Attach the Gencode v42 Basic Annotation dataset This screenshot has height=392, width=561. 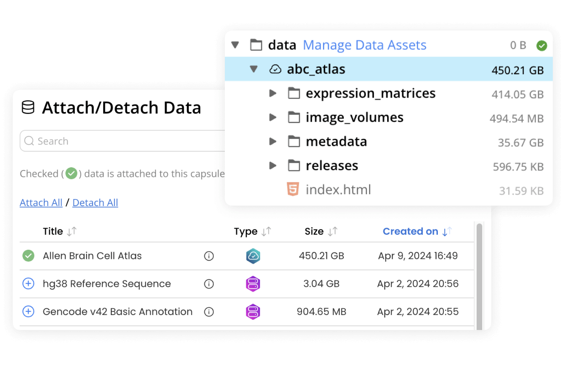(28, 311)
